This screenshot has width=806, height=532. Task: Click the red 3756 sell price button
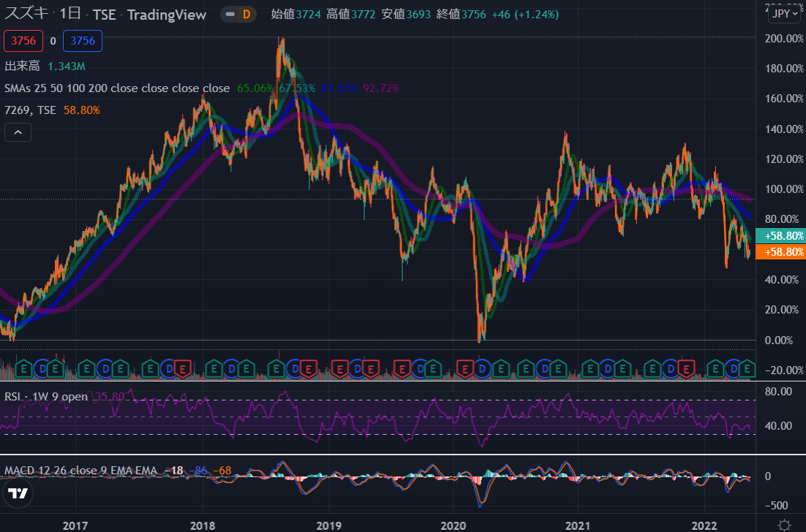23,41
